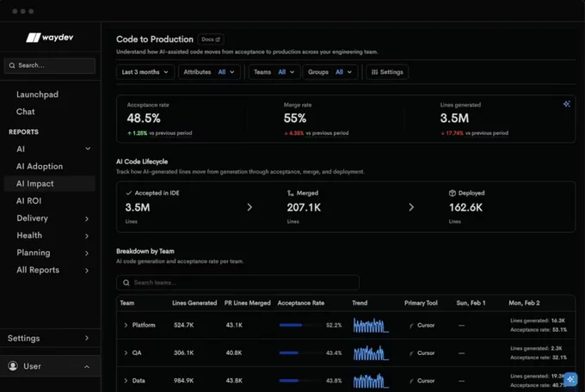Select the AI Impact report
This screenshot has height=392, width=585.
pos(50,183)
